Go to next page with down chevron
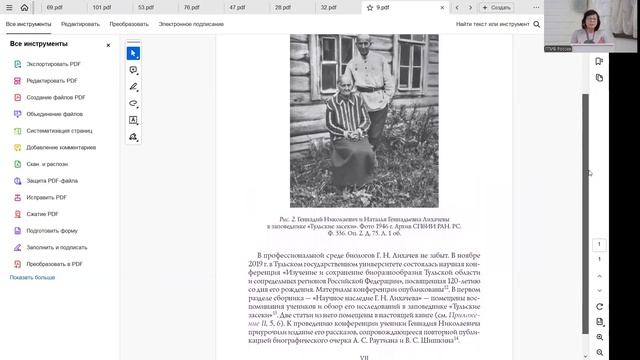Screen dimensions: 640x360 tap(599, 291)
